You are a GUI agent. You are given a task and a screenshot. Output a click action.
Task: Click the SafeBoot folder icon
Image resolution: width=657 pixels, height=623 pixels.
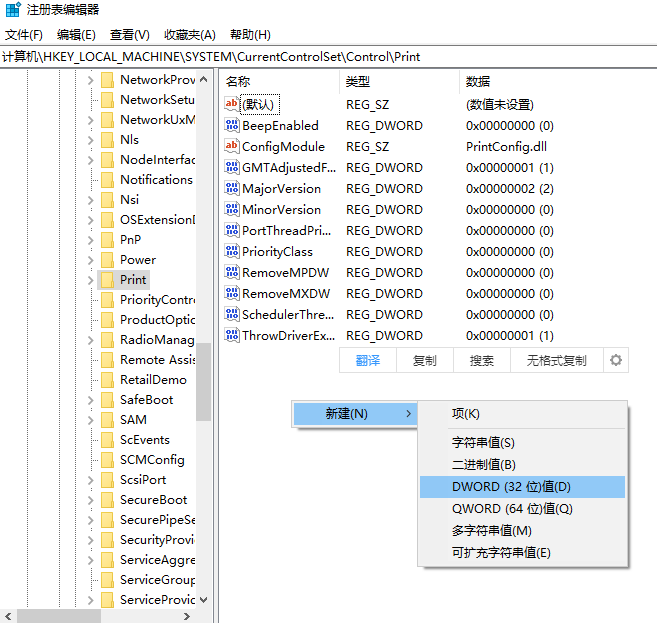(107, 400)
